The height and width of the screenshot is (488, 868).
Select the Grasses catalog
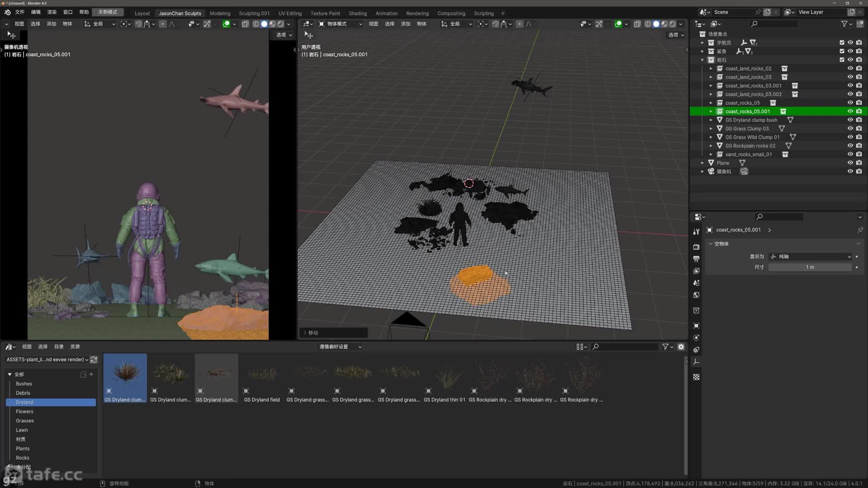coord(25,421)
